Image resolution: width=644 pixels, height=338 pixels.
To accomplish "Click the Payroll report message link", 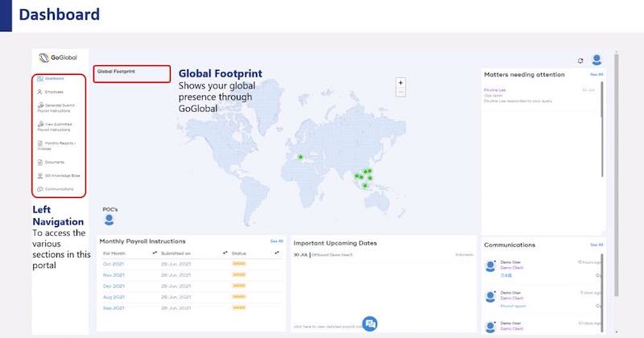I will 513,306.
